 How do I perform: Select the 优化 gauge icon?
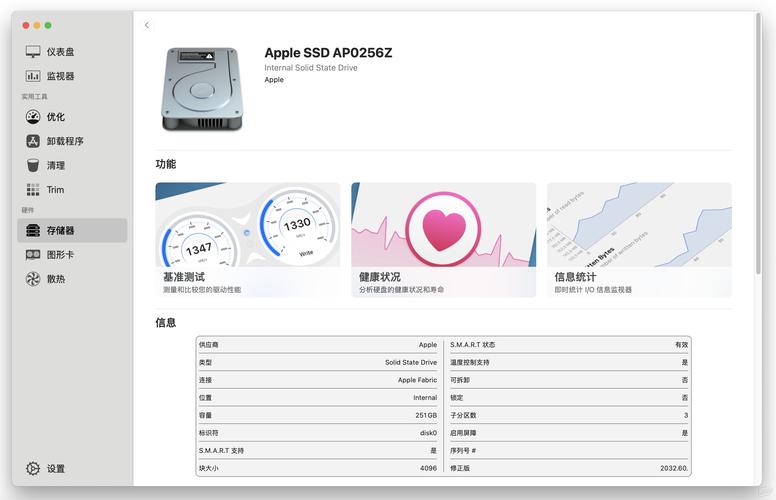pyautogui.click(x=33, y=117)
